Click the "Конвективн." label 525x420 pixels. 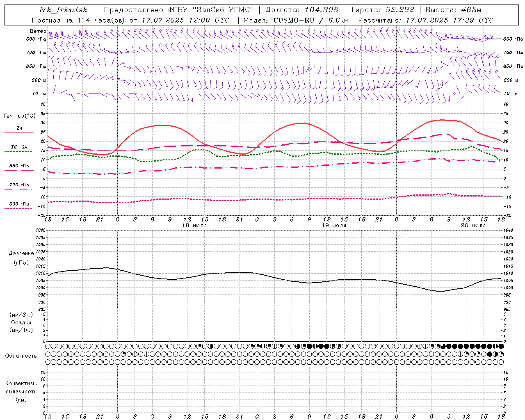pyautogui.click(x=21, y=383)
